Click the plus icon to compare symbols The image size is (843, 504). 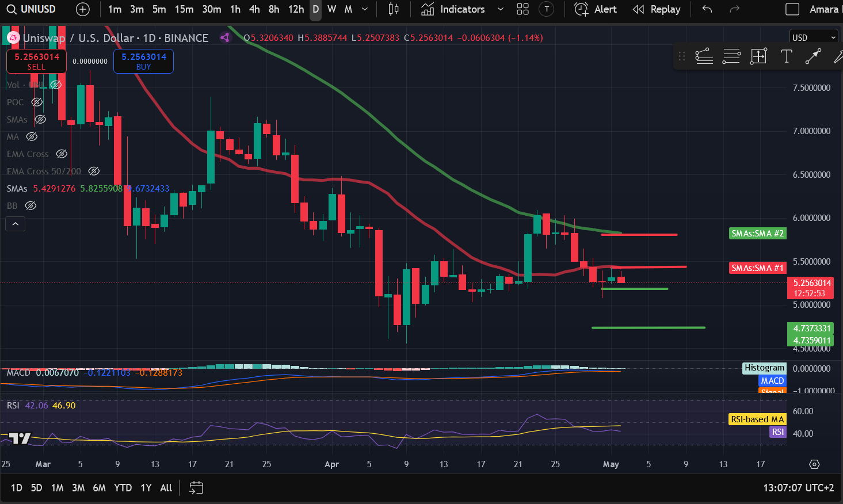click(83, 9)
